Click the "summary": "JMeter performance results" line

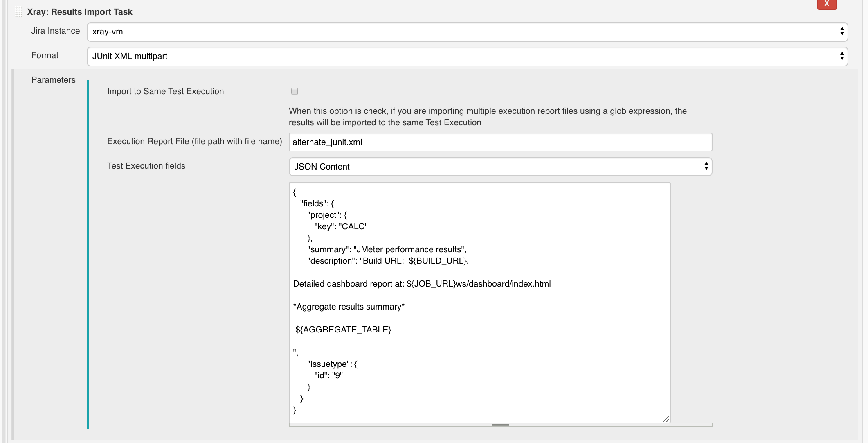coord(387,249)
